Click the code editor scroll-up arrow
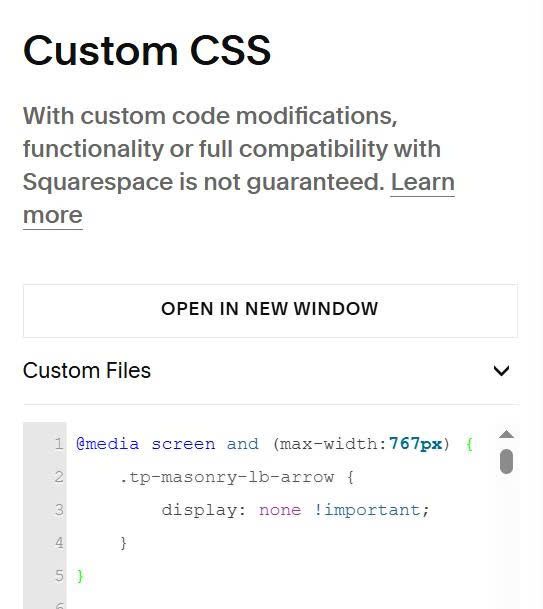The image size is (543, 609). pos(506,434)
